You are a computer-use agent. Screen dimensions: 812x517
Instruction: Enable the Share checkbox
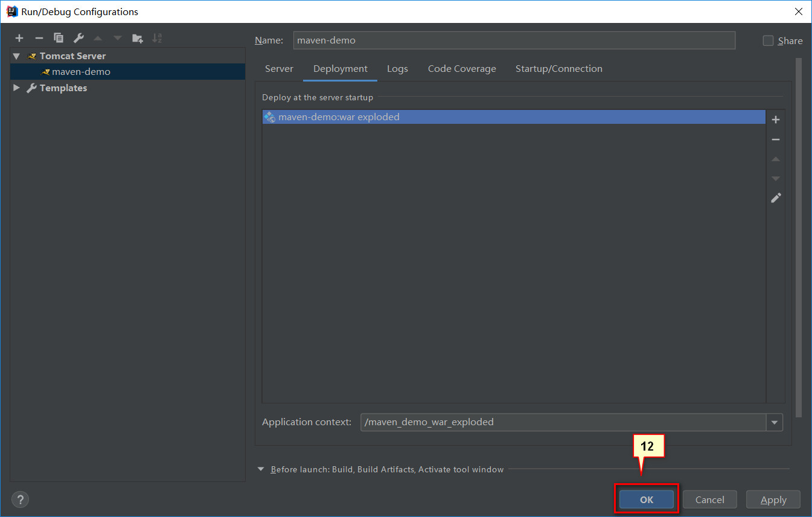pos(768,40)
